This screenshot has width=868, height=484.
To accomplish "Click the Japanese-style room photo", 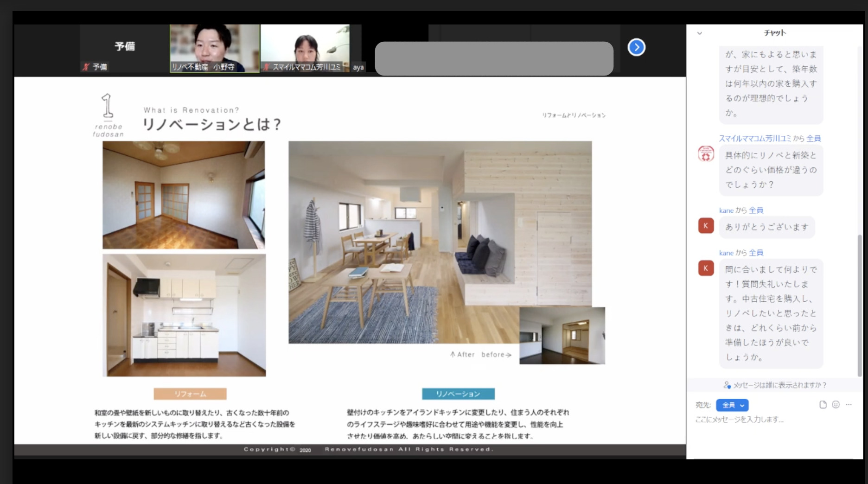I will (184, 195).
